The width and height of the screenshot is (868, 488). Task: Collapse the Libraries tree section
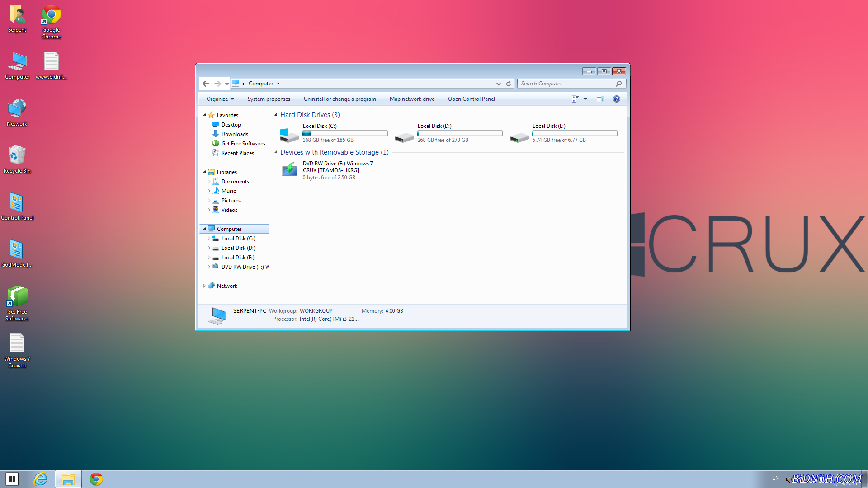tap(204, 172)
